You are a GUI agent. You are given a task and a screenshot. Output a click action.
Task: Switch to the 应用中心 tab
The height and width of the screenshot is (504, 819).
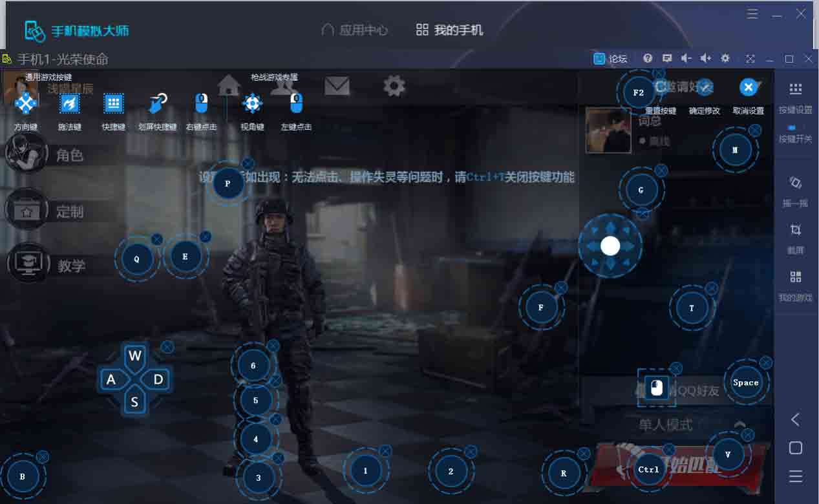coord(355,30)
